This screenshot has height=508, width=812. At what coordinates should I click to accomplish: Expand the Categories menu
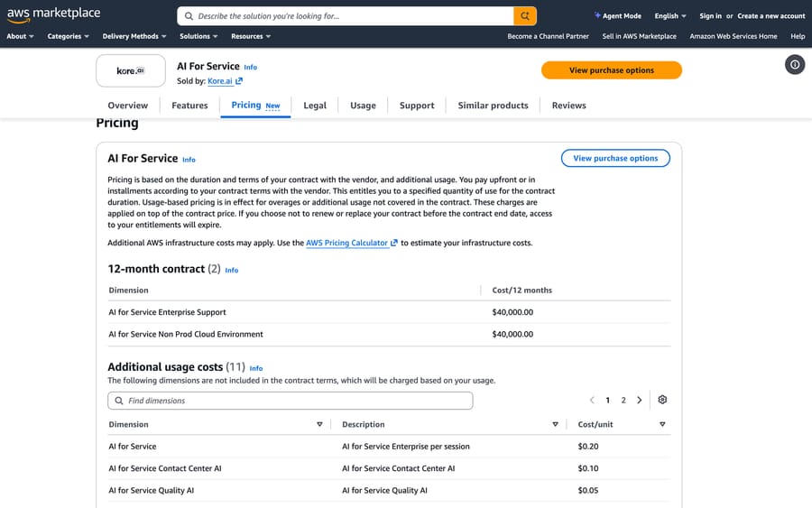(68, 36)
